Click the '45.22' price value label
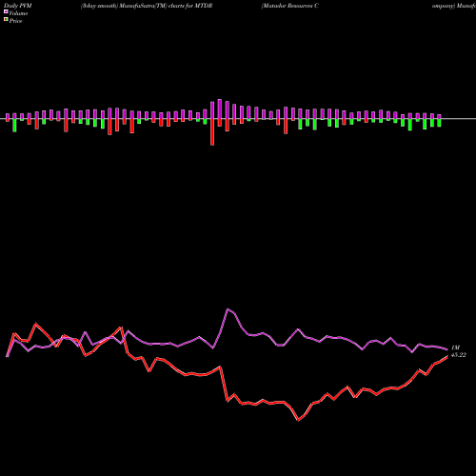476x476 pixels. [459, 355]
